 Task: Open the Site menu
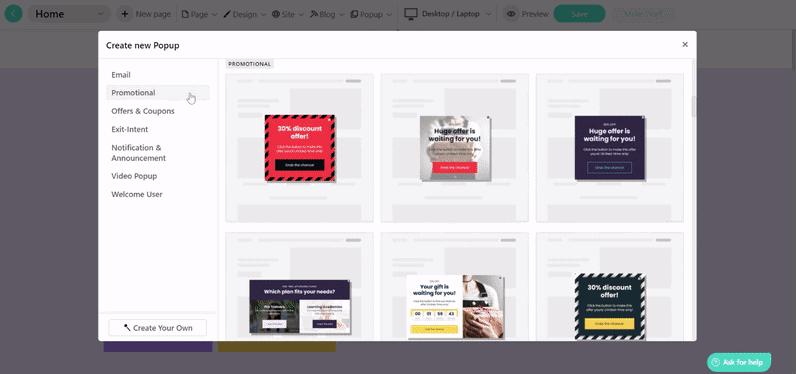pos(288,14)
